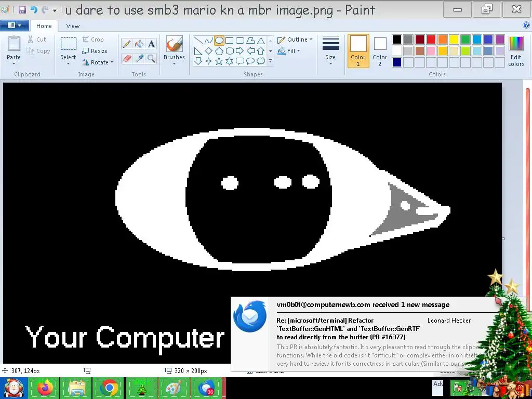Choose the Left arrow shape

(x=250, y=51)
